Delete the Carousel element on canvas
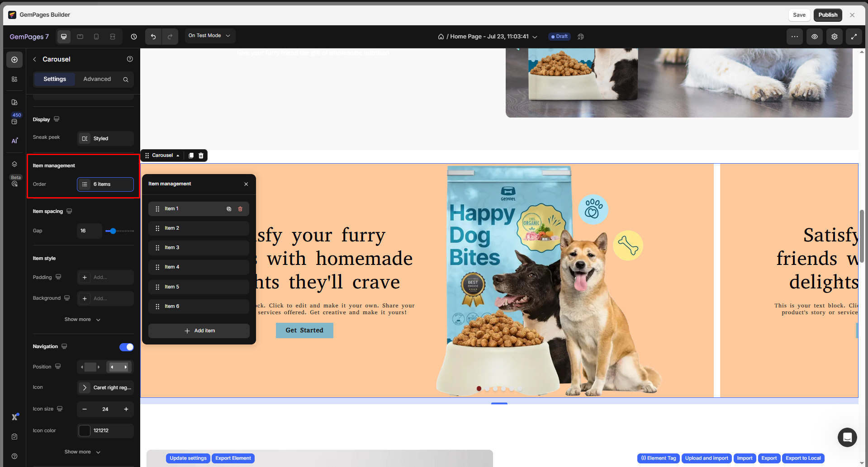This screenshot has width=868, height=467. [201, 156]
